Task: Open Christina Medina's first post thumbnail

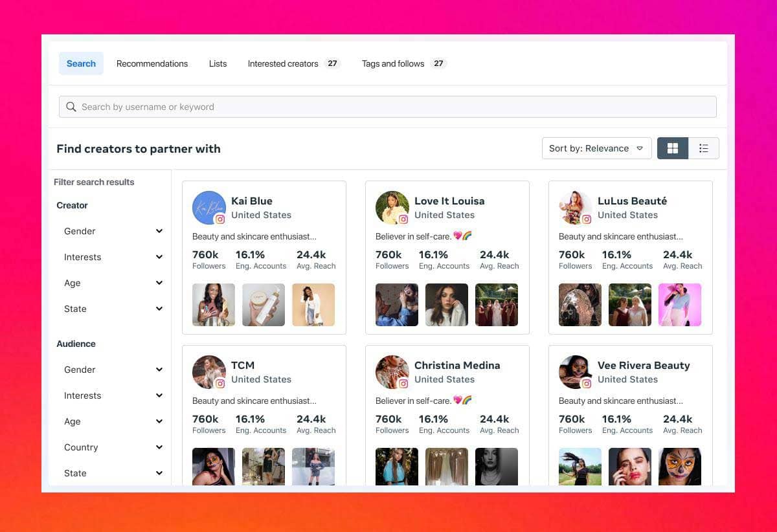Action: pos(397,467)
